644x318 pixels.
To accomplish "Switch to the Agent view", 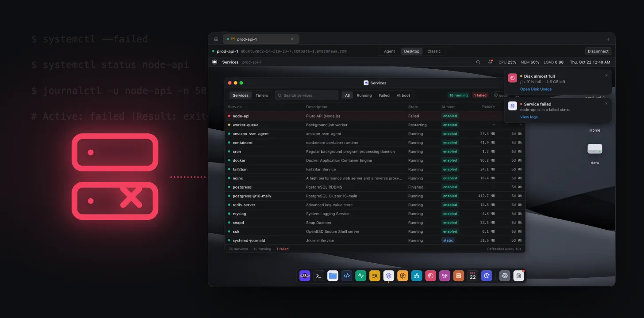I will 389,51.
